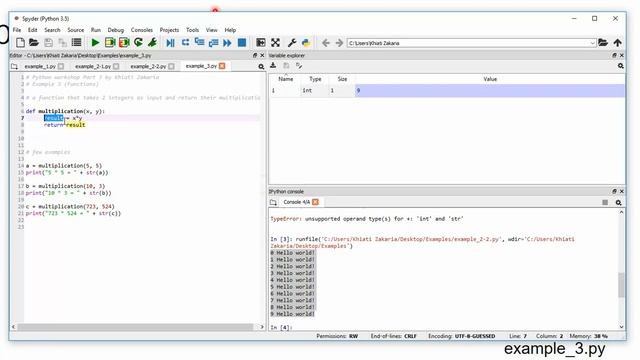
Task: Undock the IPython console pane
Action: [x=614, y=191]
